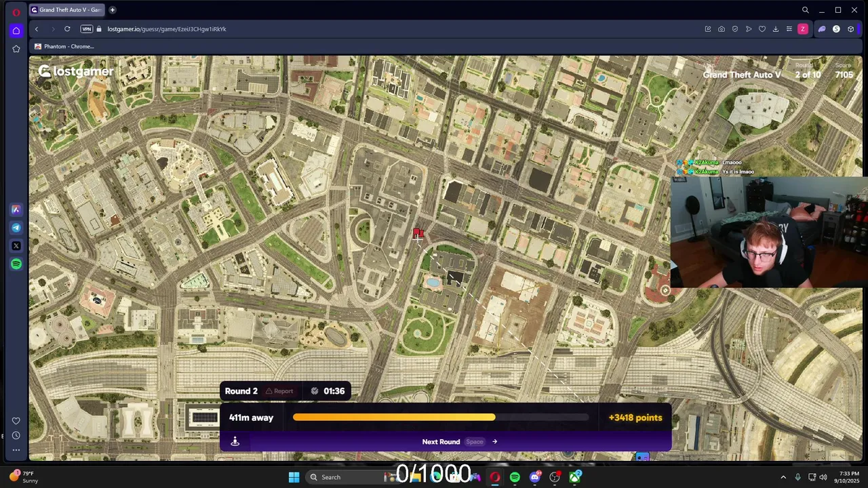
Task: Open the shield privacy protection icon
Action: pos(735,29)
